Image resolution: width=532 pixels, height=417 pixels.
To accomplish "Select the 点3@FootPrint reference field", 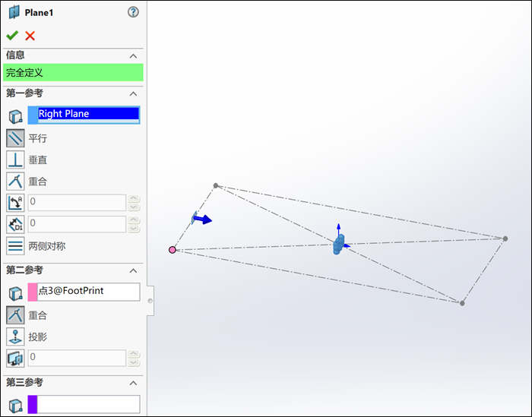I will (89, 292).
